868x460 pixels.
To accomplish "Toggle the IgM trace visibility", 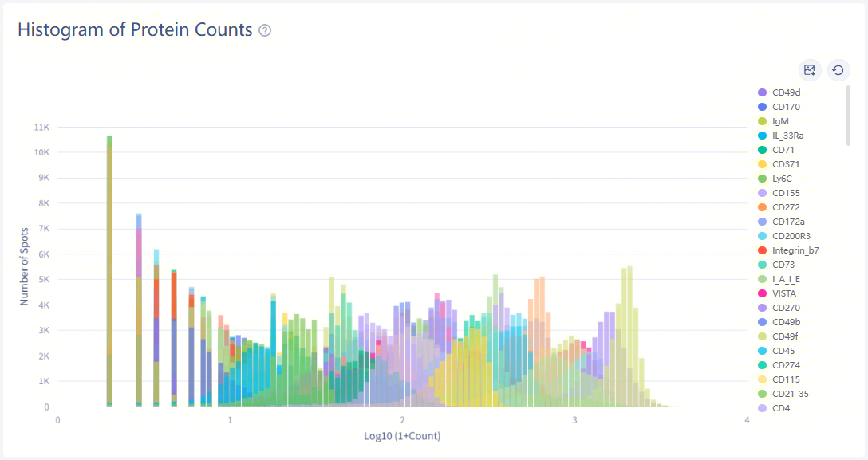I will click(x=780, y=121).
